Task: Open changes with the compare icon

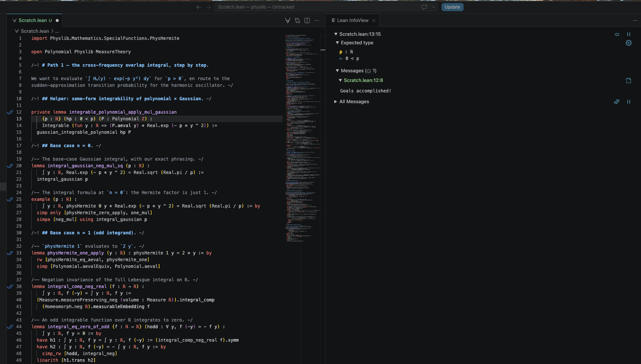Action: point(297,20)
